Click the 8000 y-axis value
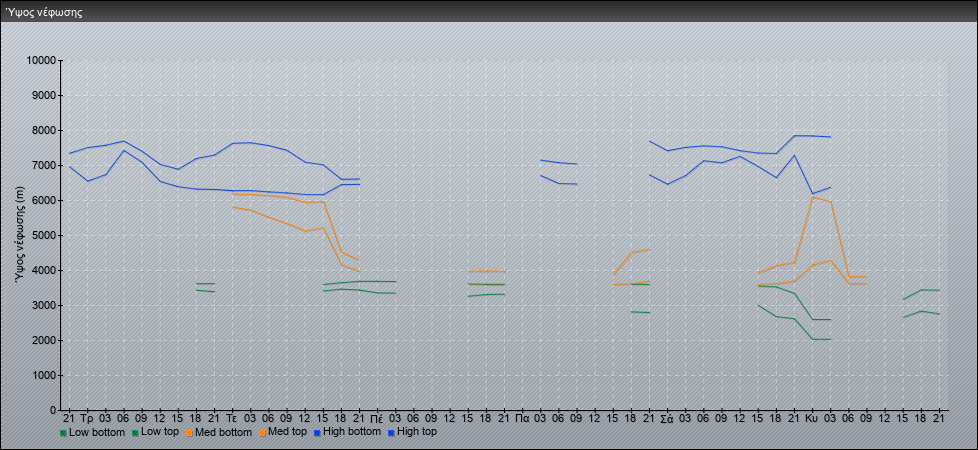Viewport: 978px width, 450px height. coord(44,131)
